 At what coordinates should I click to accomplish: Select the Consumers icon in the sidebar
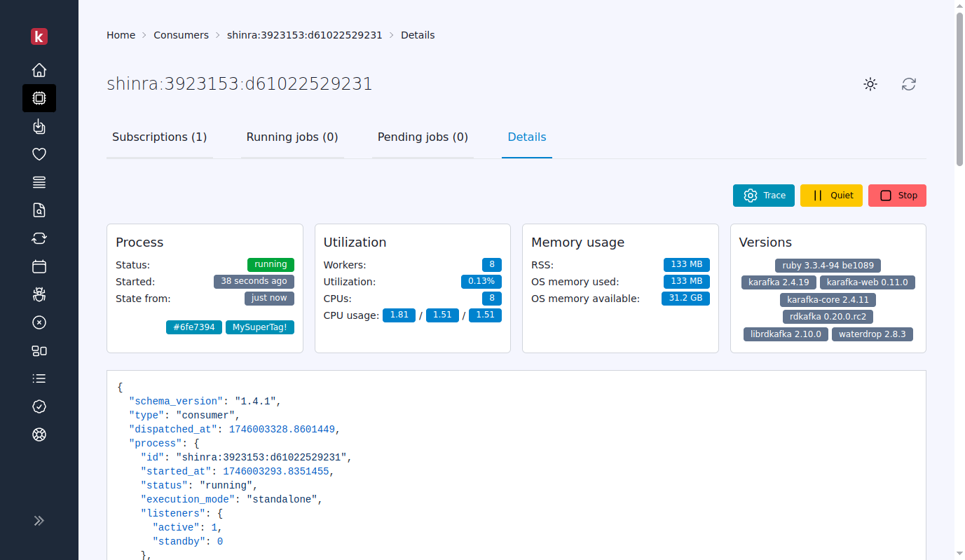point(39,98)
